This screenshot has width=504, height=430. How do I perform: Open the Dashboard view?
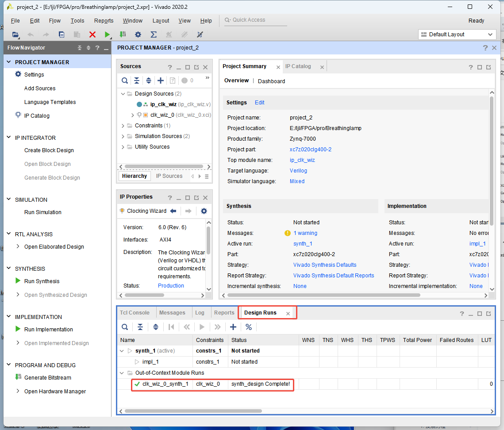tap(271, 81)
